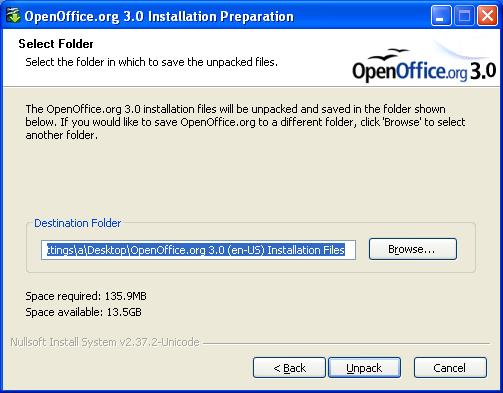Viewport: 503px width, 393px height.
Task: Click the OpenOffice.org 3.0 logo text
Action: click(424, 71)
